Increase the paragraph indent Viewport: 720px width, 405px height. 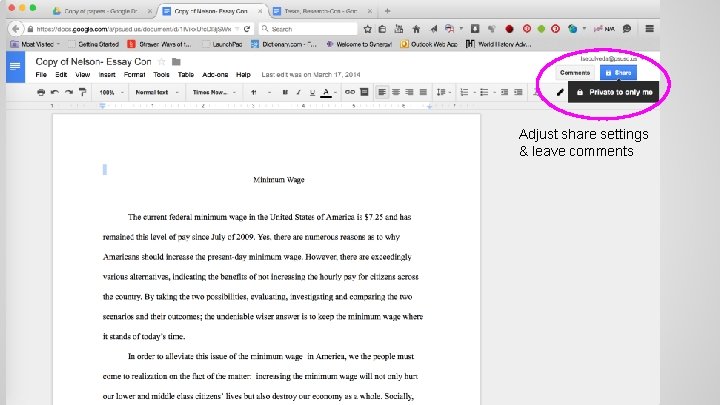click(518, 92)
